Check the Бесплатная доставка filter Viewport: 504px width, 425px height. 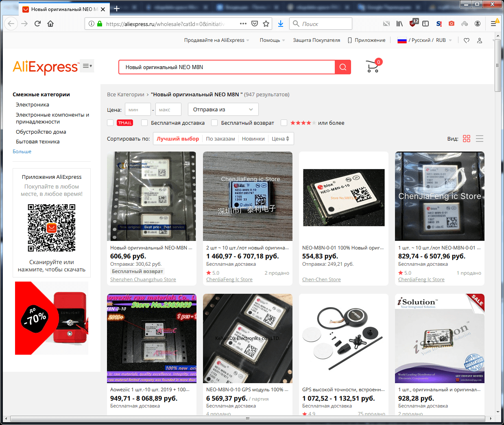pos(144,123)
